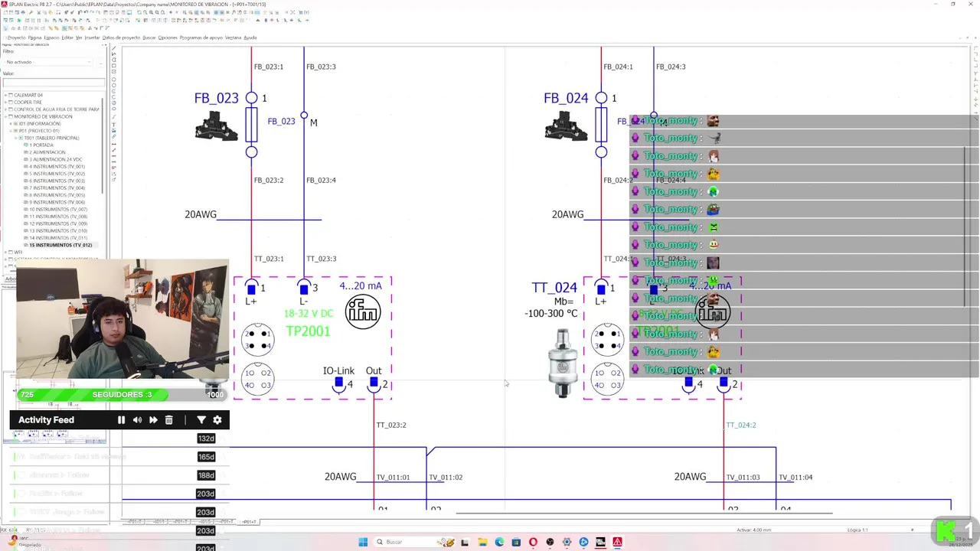This screenshot has width=980, height=551.
Task: Collapse the MONITOREO DE VIBRACION project node
Action: 5,116
